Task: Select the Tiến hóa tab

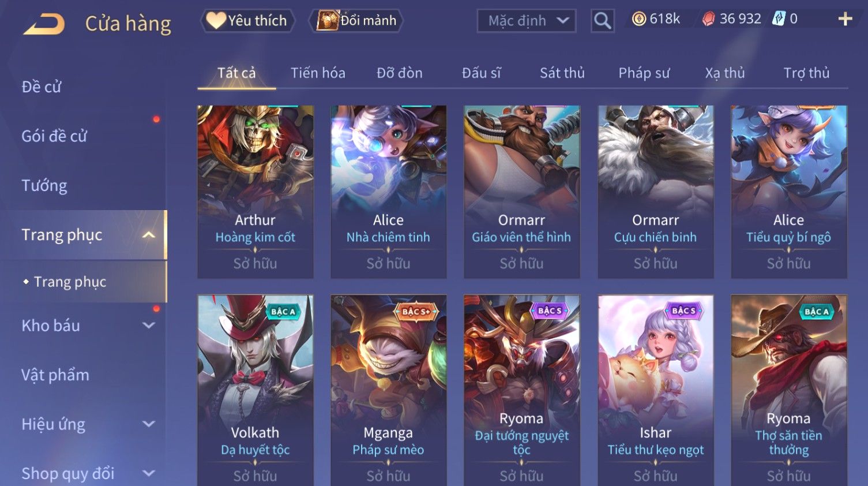Action: click(x=318, y=73)
